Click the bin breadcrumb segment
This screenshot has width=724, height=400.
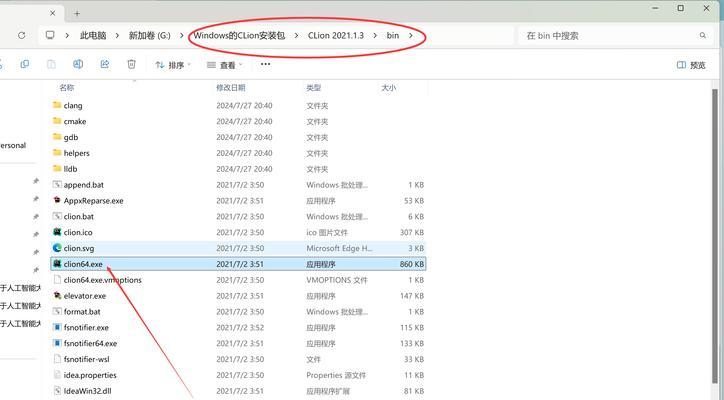tap(392, 36)
